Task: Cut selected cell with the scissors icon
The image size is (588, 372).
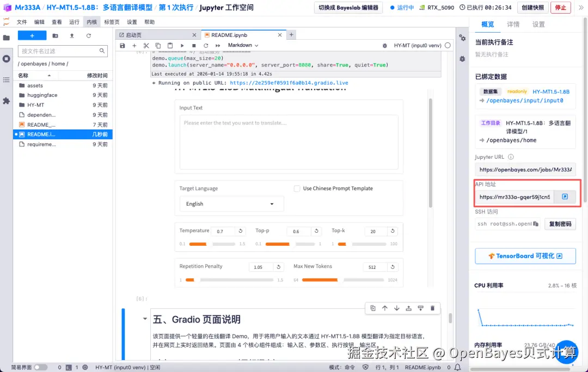Action: [146, 45]
